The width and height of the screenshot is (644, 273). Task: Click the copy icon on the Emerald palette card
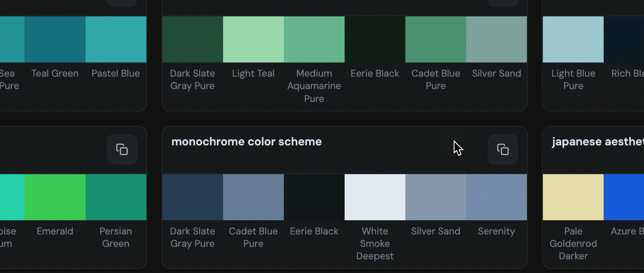click(122, 149)
